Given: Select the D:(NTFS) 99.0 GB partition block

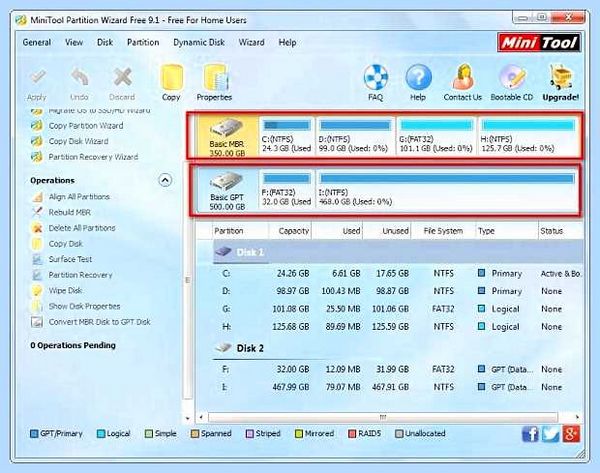Looking at the screenshot, I should (x=355, y=136).
